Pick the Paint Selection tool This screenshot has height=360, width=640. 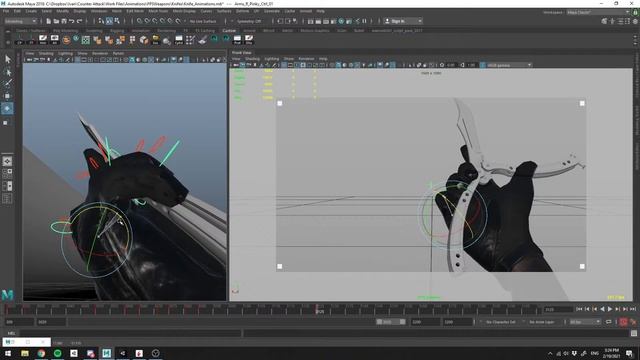tap(8, 83)
